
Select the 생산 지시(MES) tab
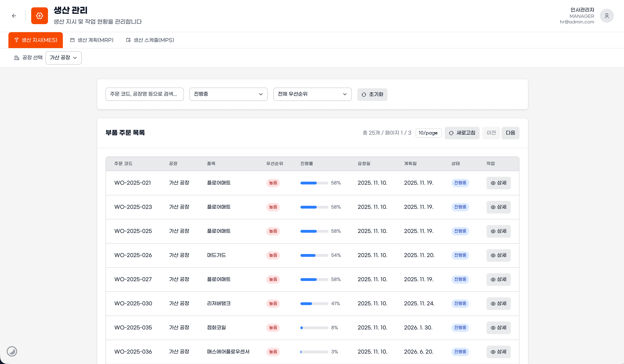coord(36,40)
